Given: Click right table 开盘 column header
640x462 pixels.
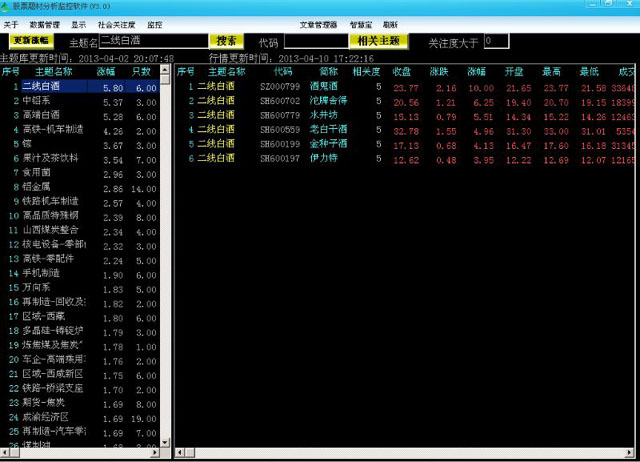Looking at the screenshot, I should (513, 71).
